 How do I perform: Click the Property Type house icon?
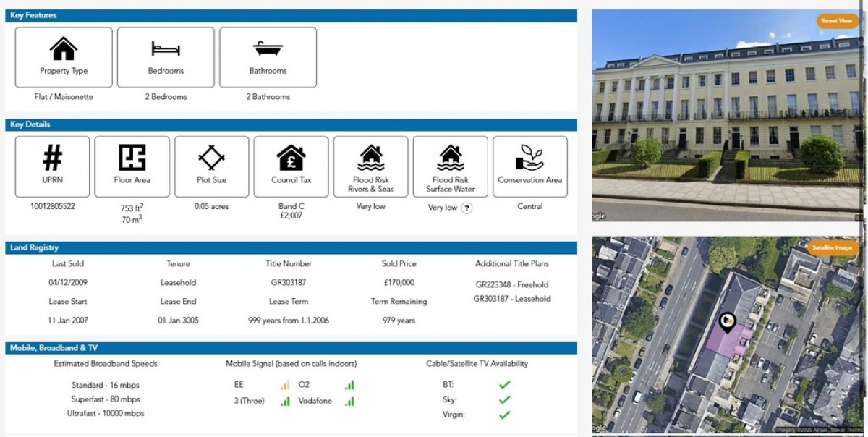point(64,48)
